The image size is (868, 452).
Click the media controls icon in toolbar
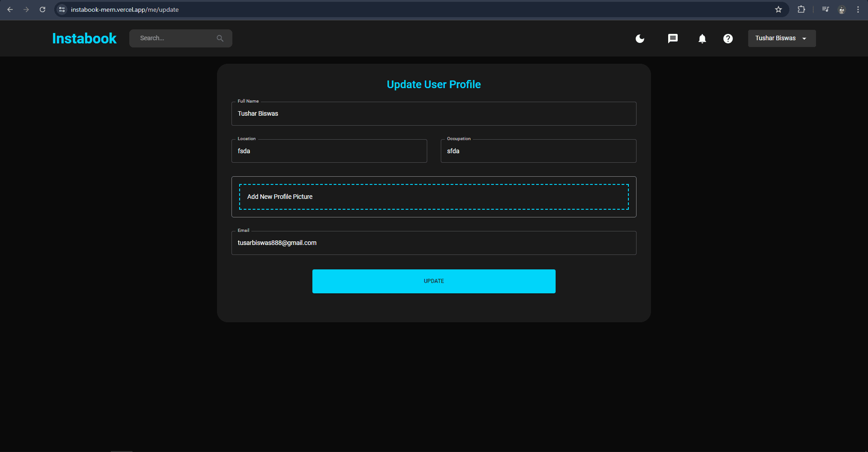tap(825, 9)
